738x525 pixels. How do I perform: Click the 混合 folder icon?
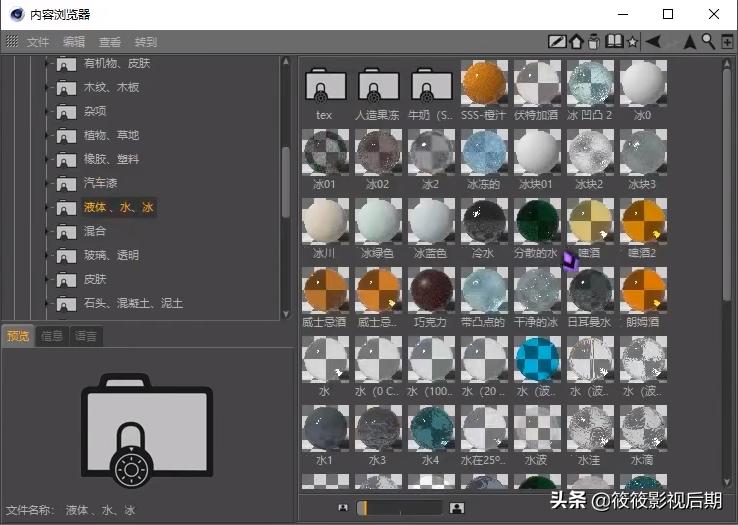click(66, 232)
